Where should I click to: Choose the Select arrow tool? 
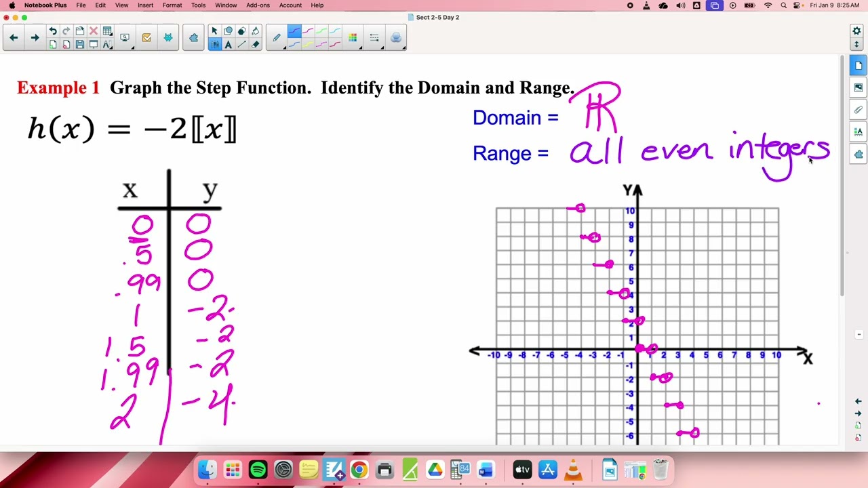click(214, 31)
